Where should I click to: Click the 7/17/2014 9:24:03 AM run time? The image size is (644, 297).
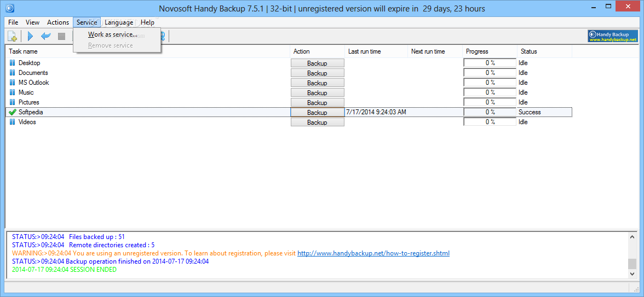376,112
